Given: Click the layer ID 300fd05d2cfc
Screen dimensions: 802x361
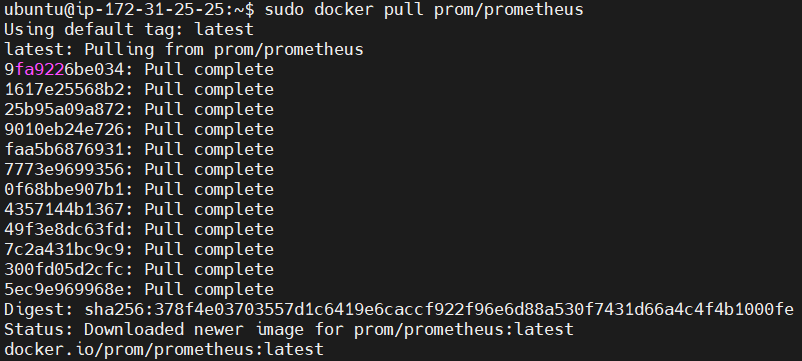Looking at the screenshot, I should pos(64,269).
